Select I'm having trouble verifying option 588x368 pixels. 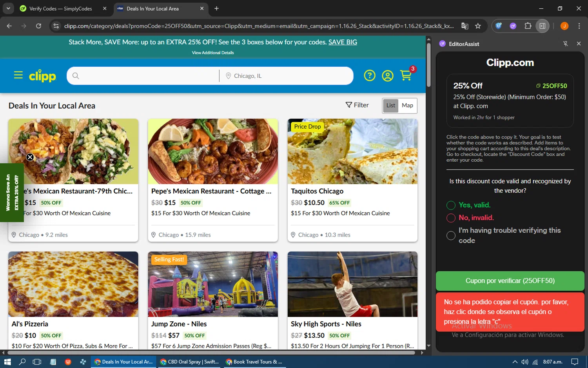pos(451,235)
